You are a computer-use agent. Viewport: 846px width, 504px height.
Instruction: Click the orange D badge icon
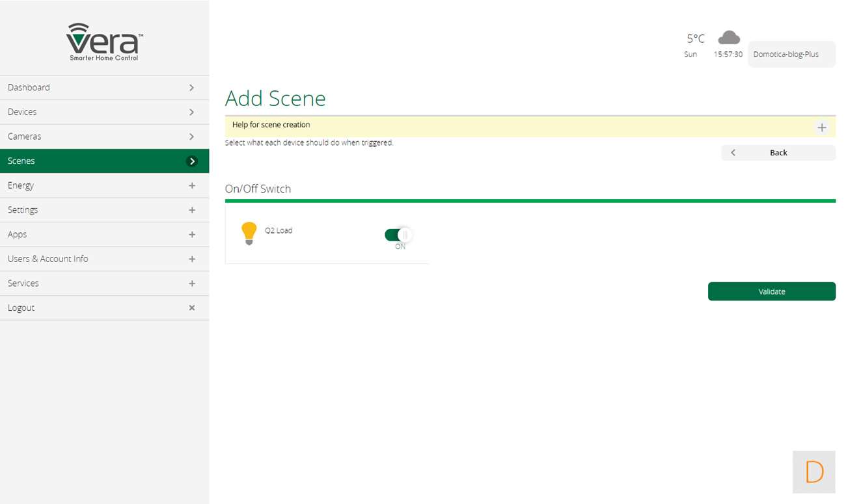(813, 471)
